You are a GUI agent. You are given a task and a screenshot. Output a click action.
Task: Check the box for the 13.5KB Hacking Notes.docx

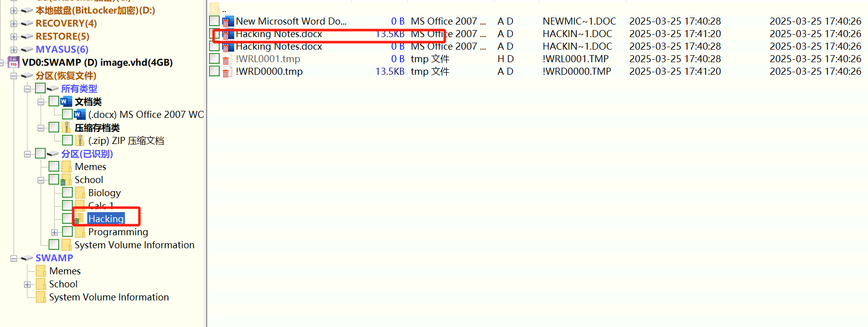coord(214,34)
